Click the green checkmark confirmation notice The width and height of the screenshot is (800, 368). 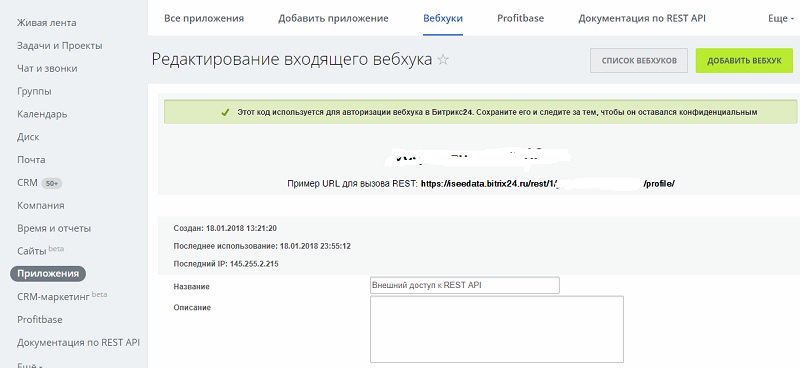(x=480, y=112)
